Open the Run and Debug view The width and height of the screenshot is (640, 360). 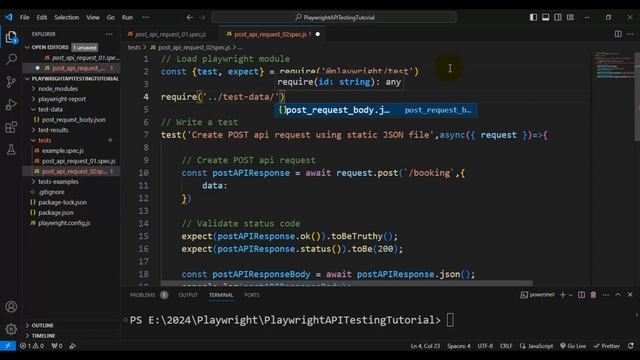[11, 104]
